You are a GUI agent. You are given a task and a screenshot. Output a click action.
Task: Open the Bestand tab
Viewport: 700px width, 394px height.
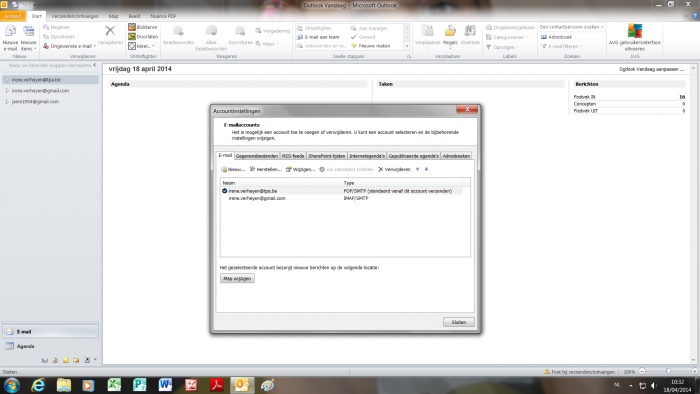point(13,16)
